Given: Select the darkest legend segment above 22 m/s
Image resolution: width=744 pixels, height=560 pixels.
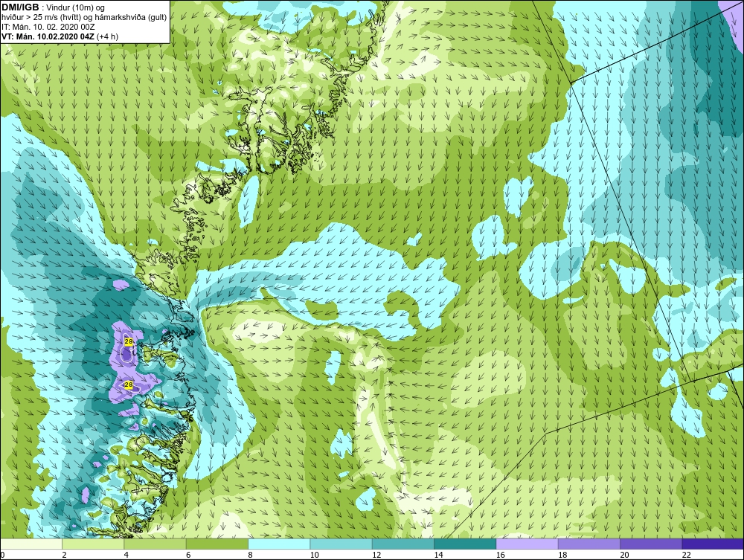Looking at the screenshot, I should [713, 544].
